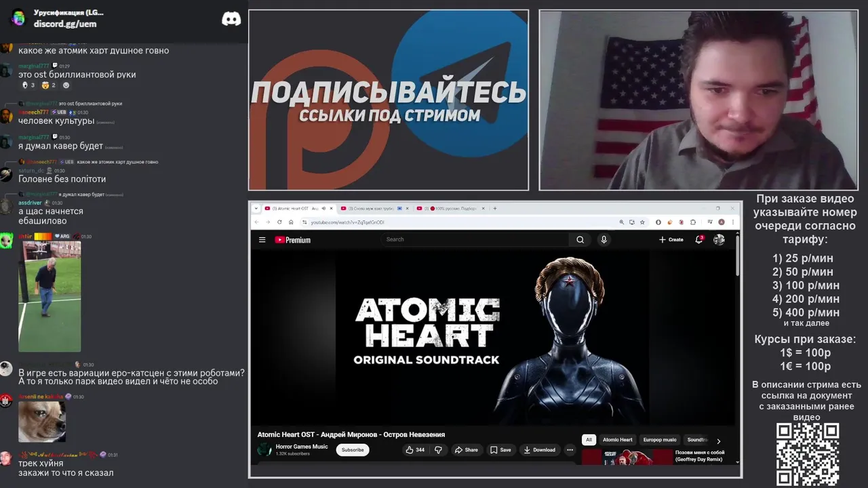
Task: Open YouTube notifications bell
Action: 699,239
